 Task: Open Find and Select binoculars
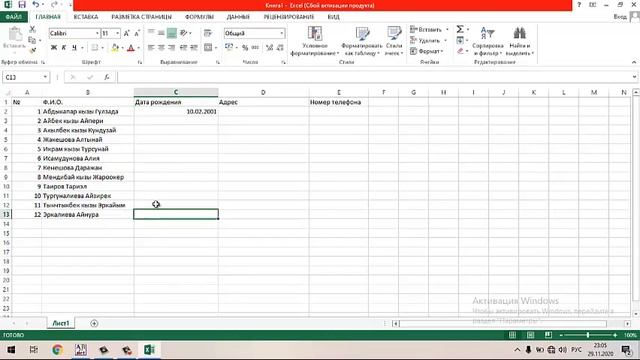coord(520,41)
